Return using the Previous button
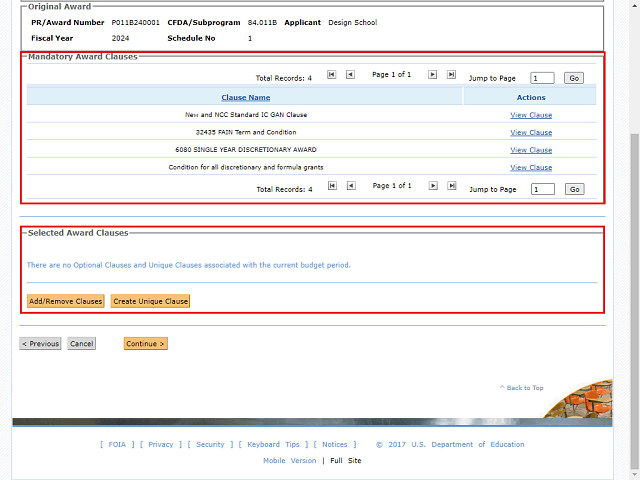640x480 pixels. (x=40, y=344)
